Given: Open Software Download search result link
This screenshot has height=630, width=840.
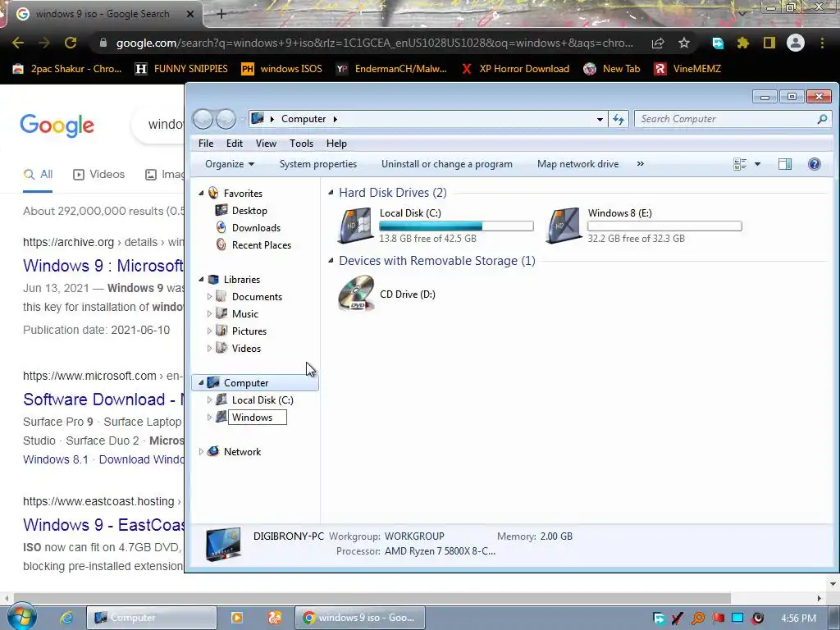Looking at the screenshot, I should (103, 399).
